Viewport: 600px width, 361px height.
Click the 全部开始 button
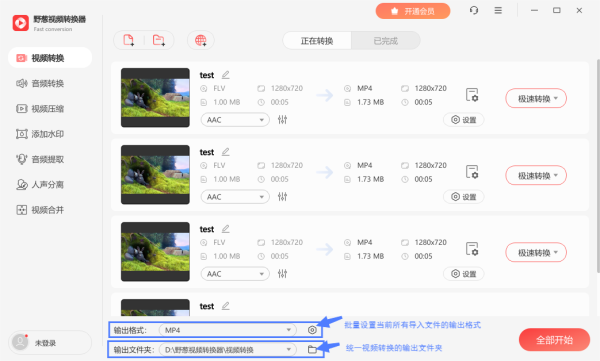(x=554, y=340)
